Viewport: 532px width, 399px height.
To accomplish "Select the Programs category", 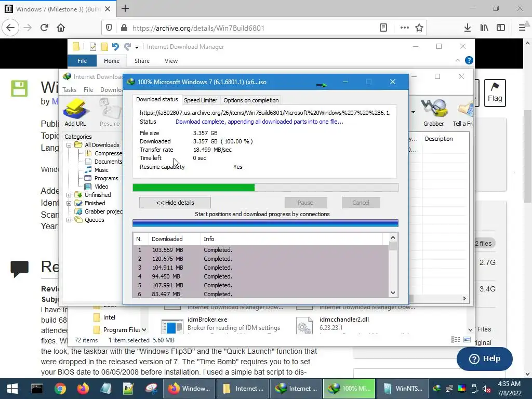I will point(106,178).
